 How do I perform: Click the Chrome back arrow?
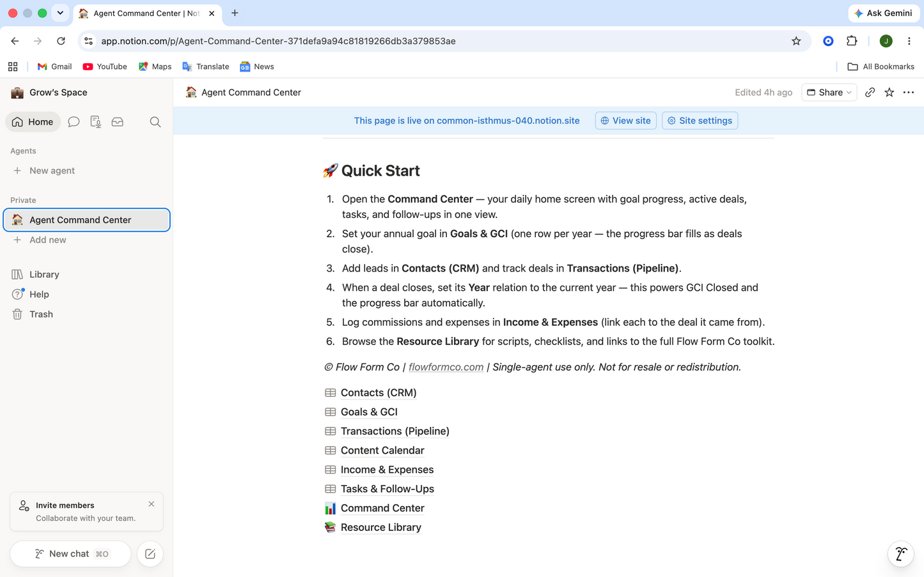tap(15, 41)
